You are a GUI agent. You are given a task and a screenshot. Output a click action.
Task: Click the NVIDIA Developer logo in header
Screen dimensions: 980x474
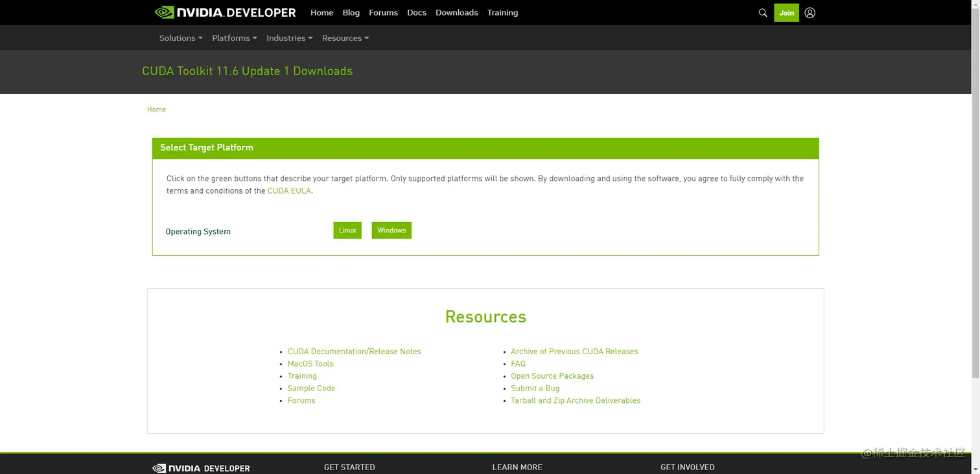(x=225, y=12)
